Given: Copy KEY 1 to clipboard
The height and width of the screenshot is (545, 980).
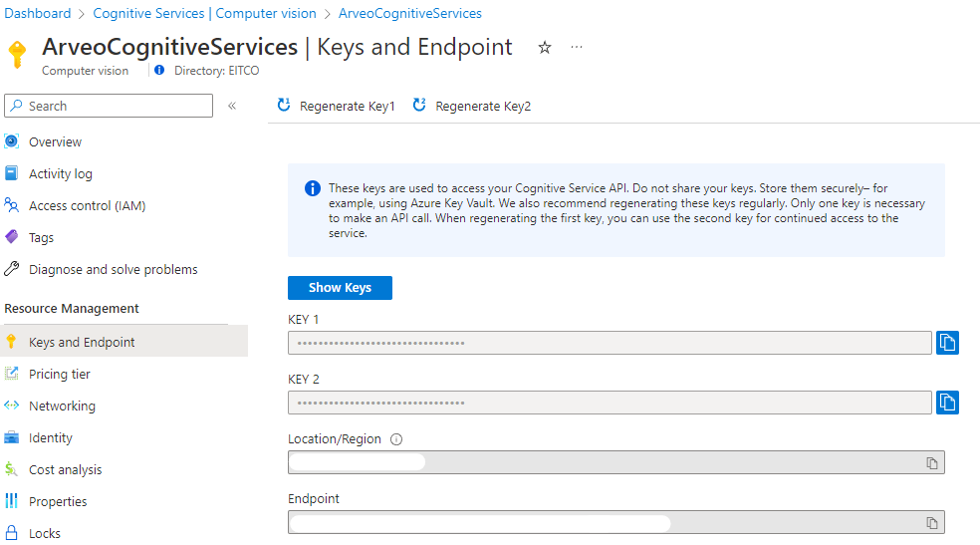Looking at the screenshot, I should pos(947,343).
